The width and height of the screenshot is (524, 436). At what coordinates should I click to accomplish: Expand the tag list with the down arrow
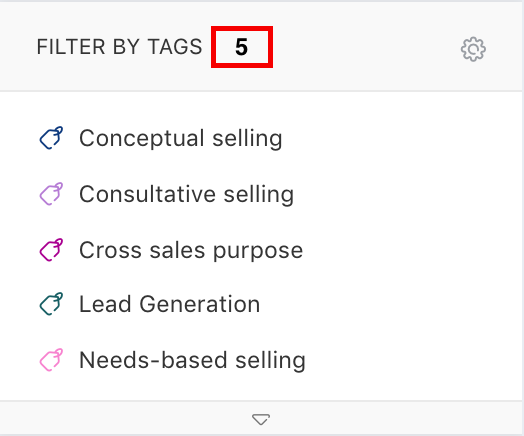(x=261, y=419)
